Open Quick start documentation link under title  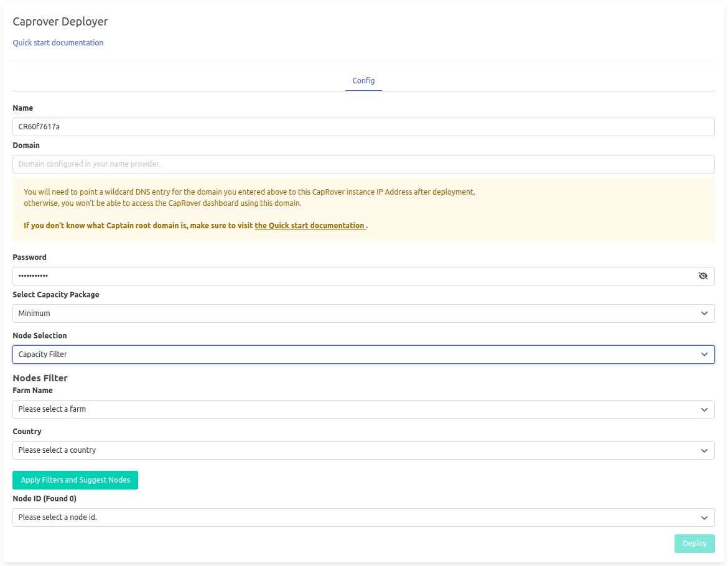click(58, 43)
